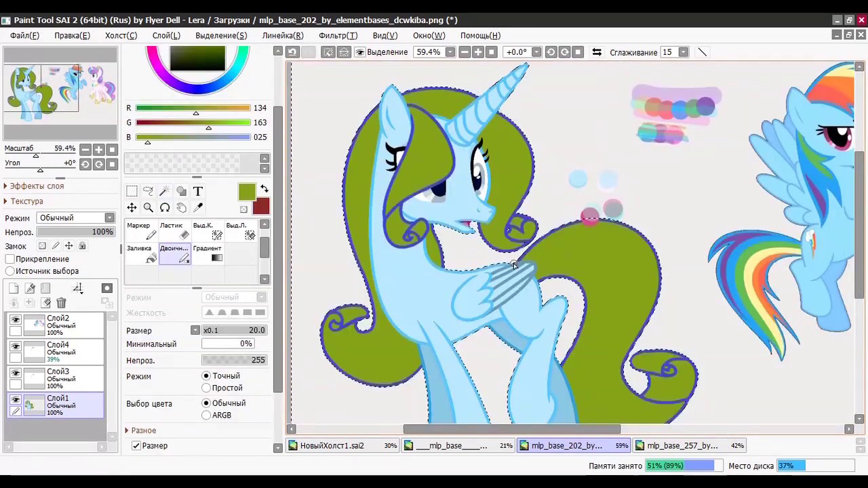Click the layer Непроз. 100% opacity slider

[x=76, y=232]
